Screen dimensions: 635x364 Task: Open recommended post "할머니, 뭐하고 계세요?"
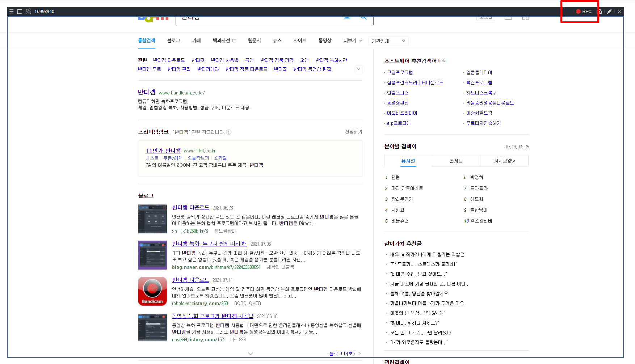pyautogui.click(x=415, y=323)
